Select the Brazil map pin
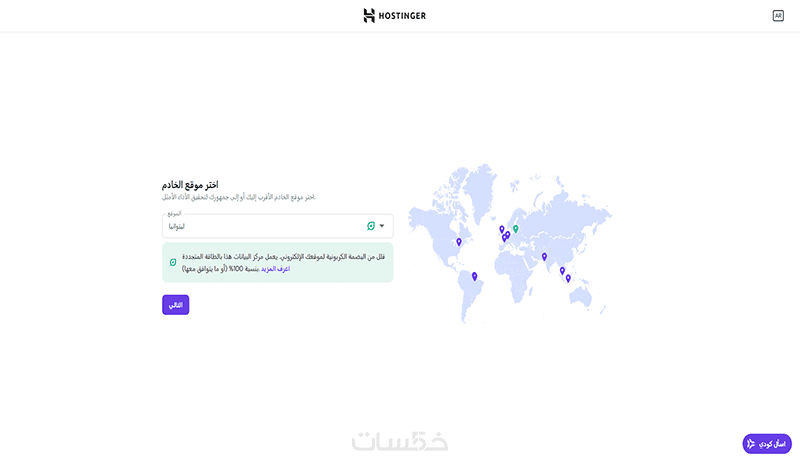The width and height of the screenshot is (800, 460). [x=474, y=276]
